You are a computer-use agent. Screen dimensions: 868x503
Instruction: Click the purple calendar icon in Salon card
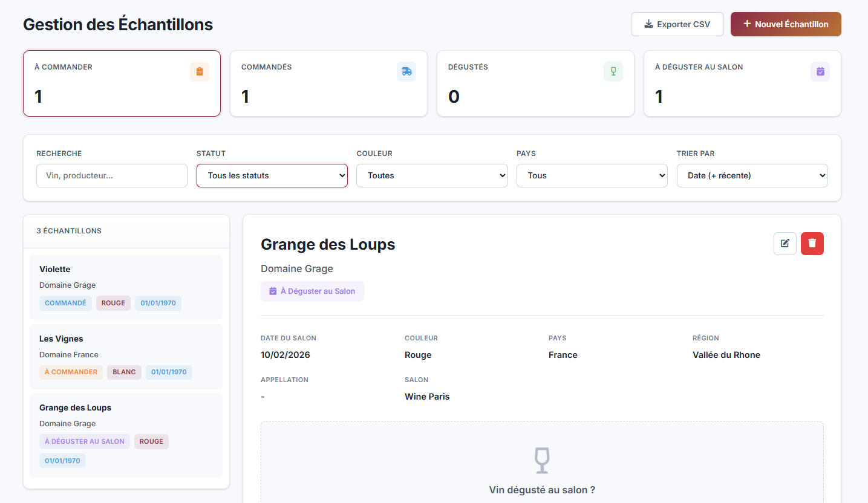[820, 71]
